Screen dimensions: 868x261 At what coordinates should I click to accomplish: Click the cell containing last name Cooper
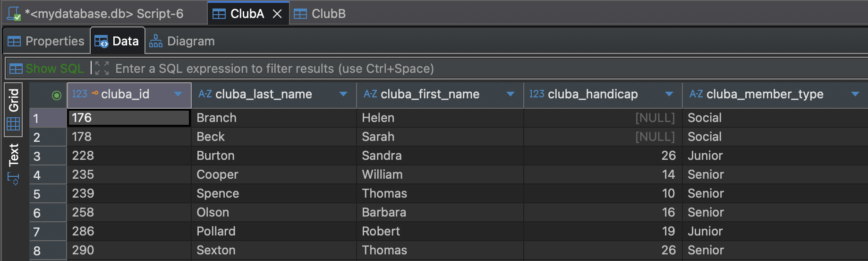click(217, 175)
